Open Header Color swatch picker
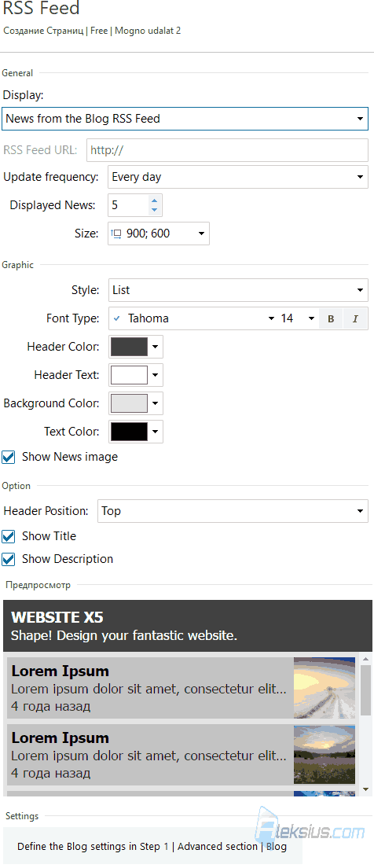This screenshot has height=868, width=374. 136,347
